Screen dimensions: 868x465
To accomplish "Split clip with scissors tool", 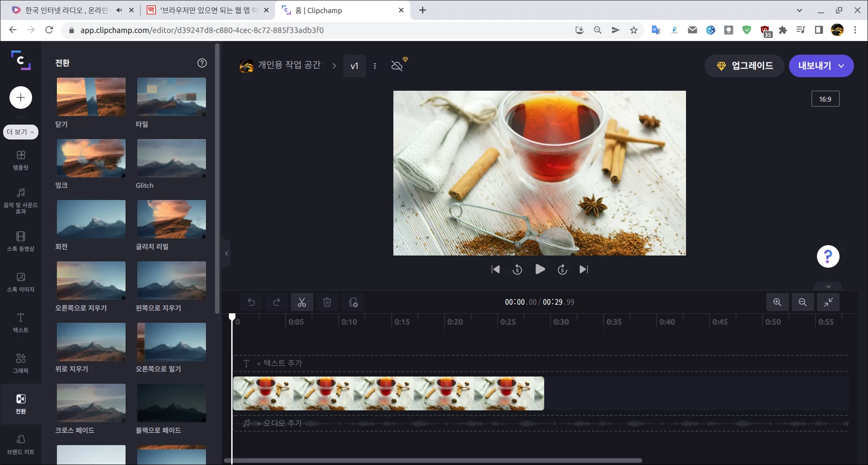I will pos(302,302).
